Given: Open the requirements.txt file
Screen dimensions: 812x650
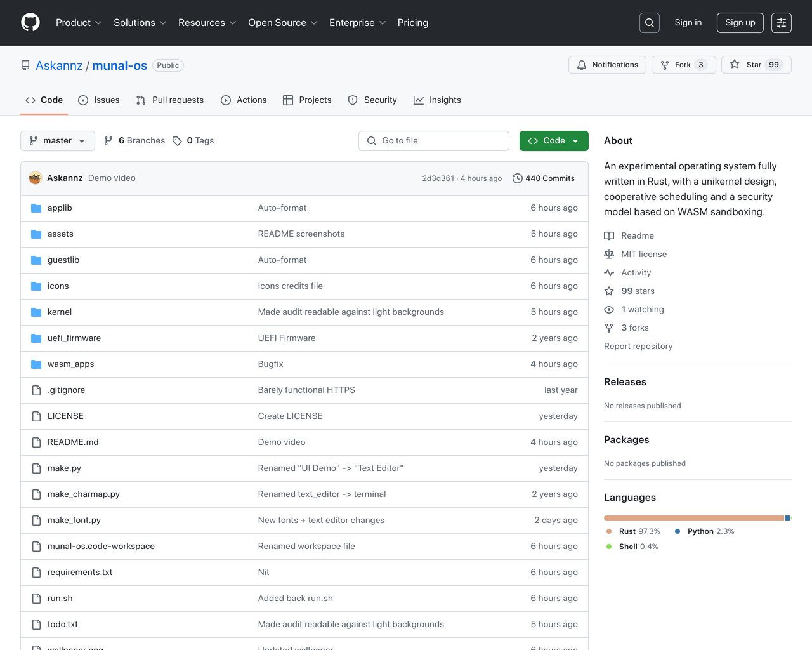Looking at the screenshot, I should pyautogui.click(x=80, y=573).
